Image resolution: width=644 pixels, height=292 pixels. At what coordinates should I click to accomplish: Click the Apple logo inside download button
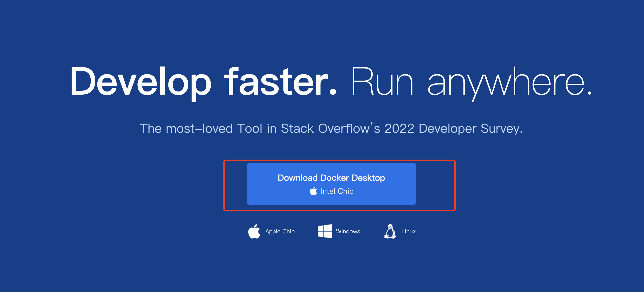tap(313, 191)
